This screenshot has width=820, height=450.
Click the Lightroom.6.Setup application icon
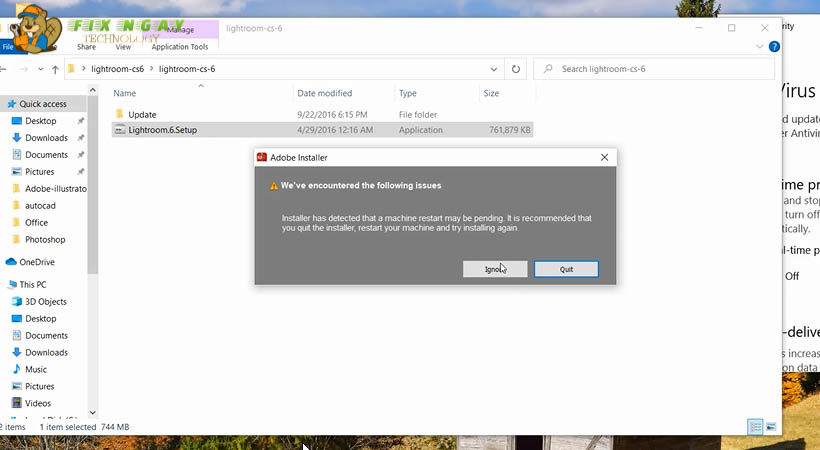click(119, 130)
